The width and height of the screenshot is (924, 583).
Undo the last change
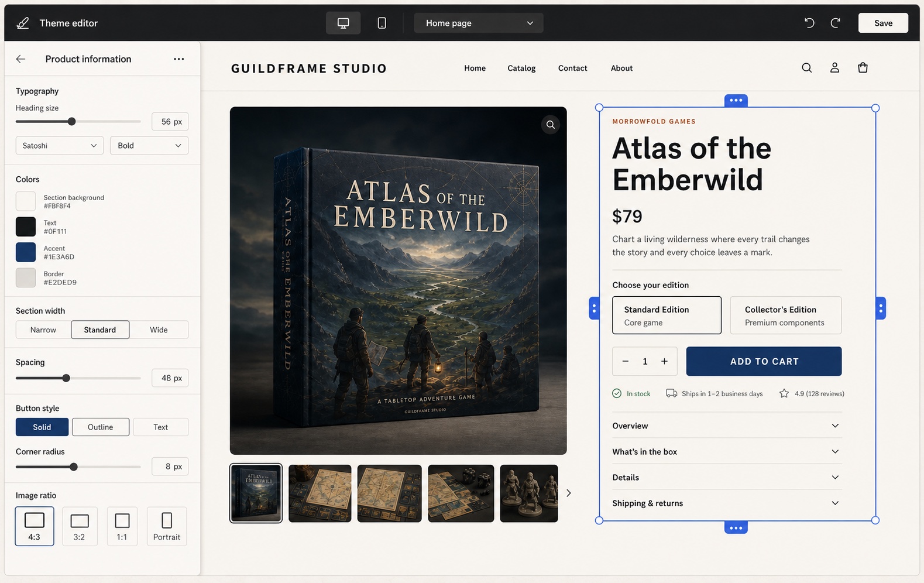tap(809, 23)
